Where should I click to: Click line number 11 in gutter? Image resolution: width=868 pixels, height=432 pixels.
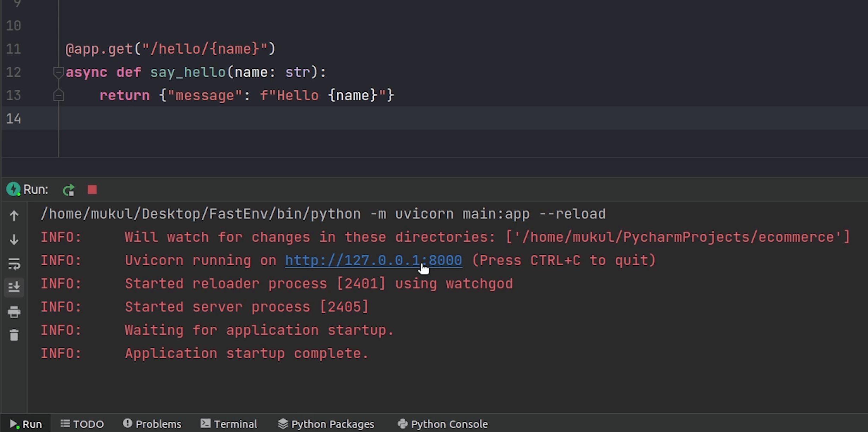click(13, 49)
